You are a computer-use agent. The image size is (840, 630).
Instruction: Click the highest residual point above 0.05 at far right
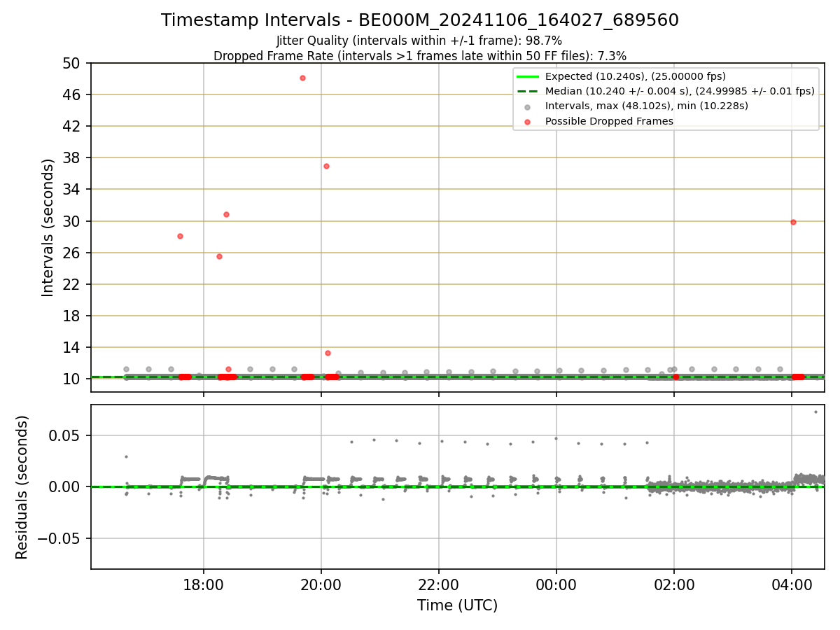[815, 412]
